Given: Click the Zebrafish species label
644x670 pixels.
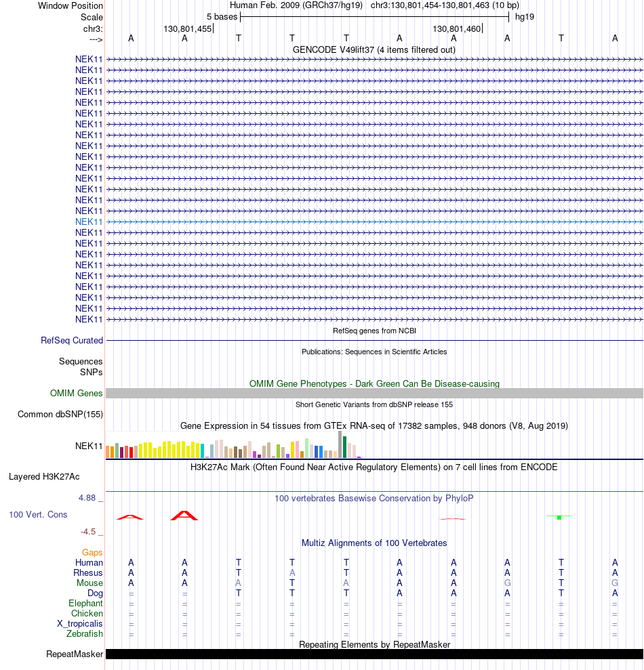Looking at the screenshot, I should (85, 633).
